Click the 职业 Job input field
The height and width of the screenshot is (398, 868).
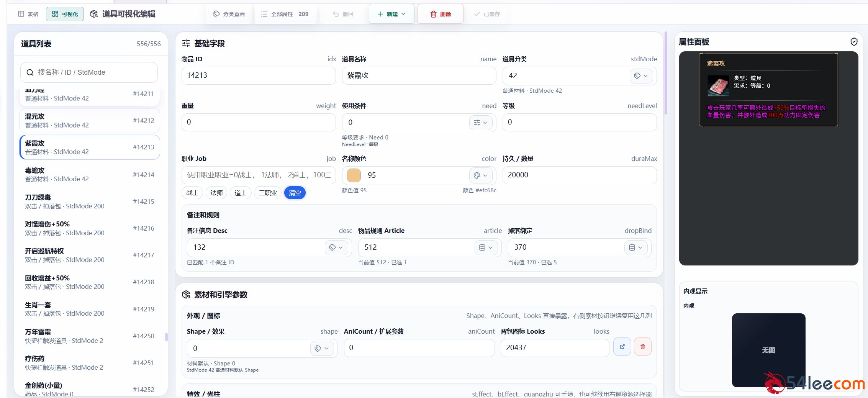pos(259,175)
